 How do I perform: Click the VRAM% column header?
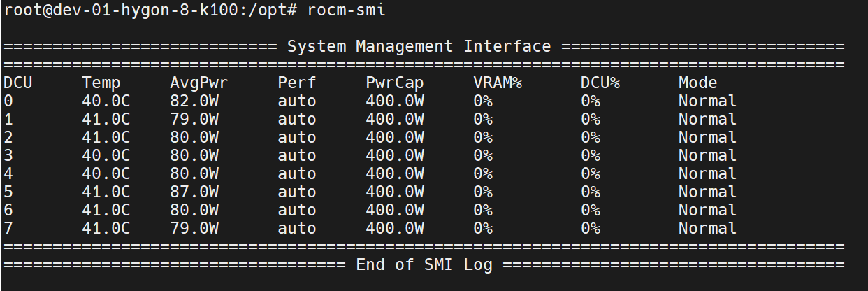(x=498, y=83)
